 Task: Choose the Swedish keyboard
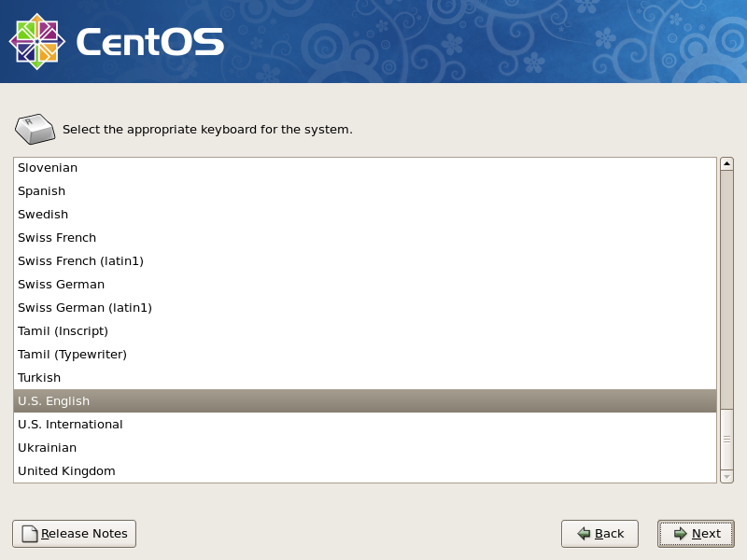43,215
